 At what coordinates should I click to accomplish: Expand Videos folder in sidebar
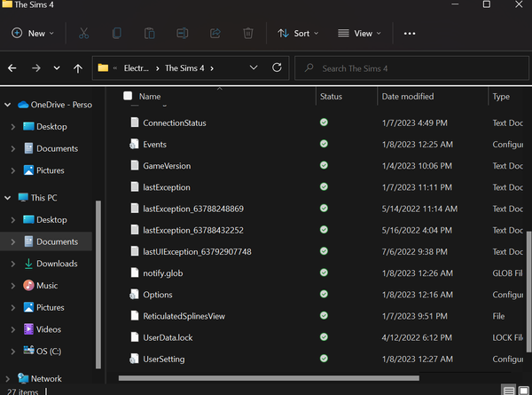(13, 329)
